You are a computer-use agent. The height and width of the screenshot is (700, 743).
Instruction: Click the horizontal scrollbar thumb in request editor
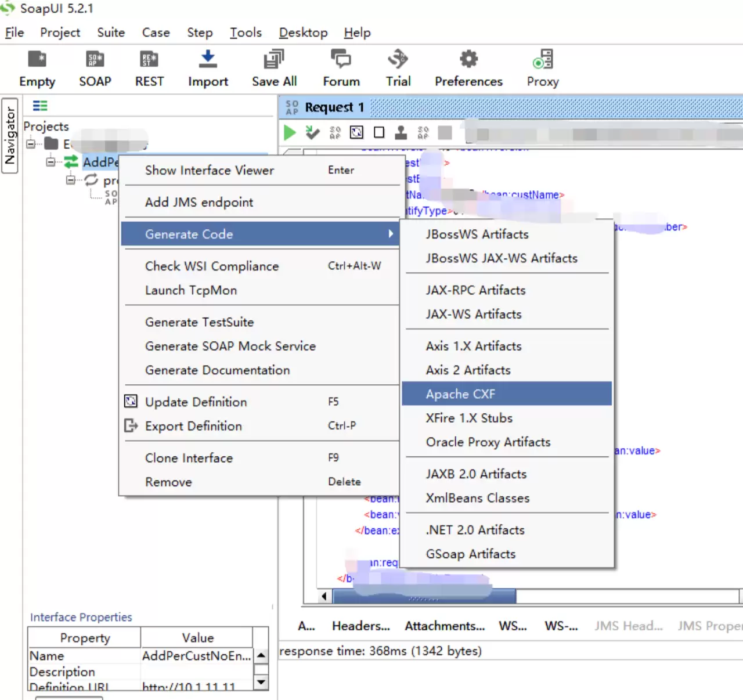(x=424, y=596)
